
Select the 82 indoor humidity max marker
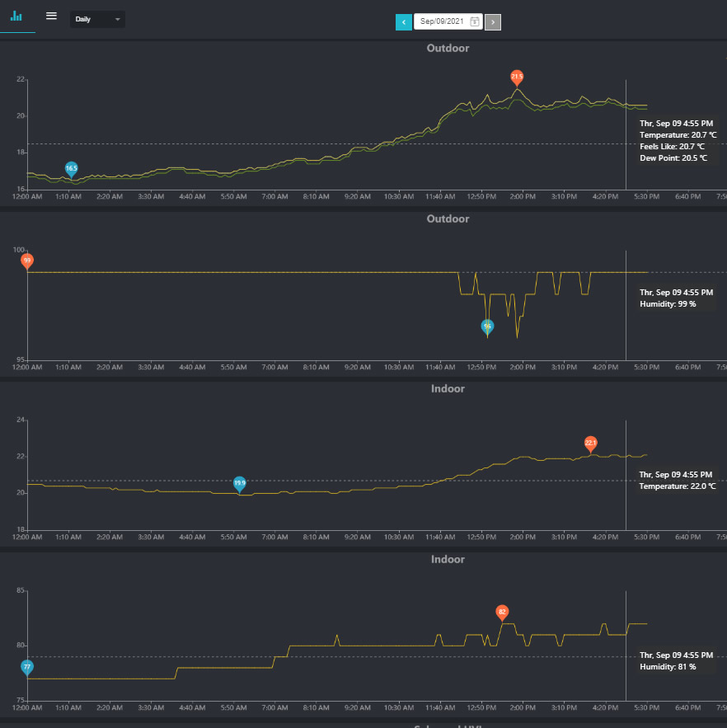coord(502,612)
